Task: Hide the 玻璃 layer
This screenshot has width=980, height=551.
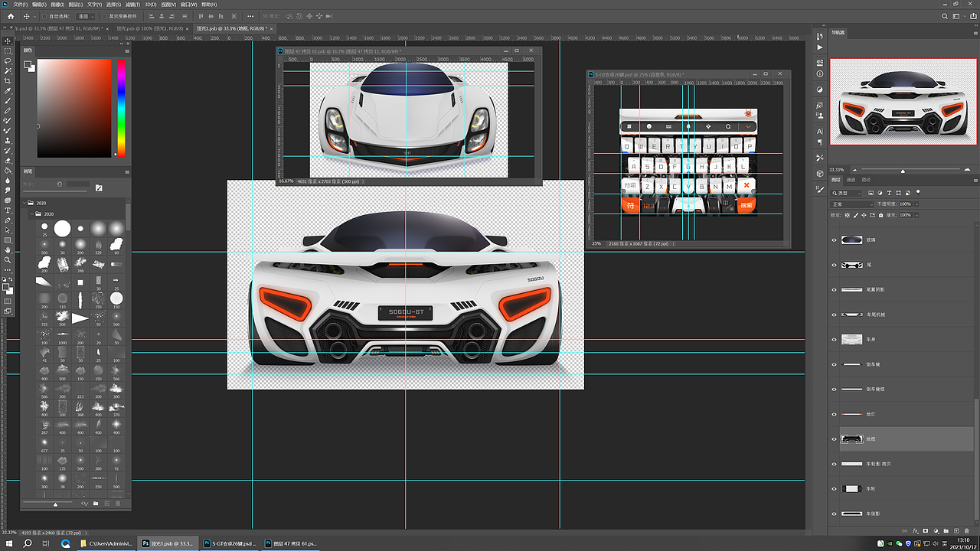Action: 835,240
